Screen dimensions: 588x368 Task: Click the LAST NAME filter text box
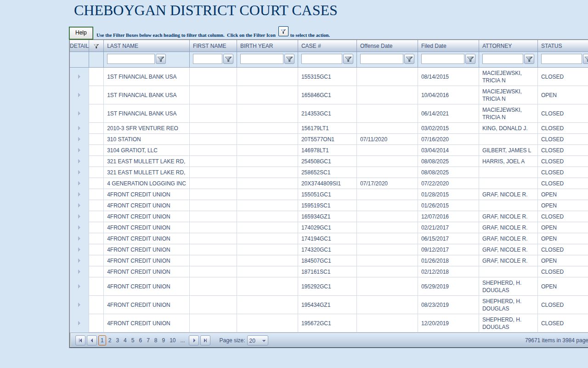click(x=131, y=59)
